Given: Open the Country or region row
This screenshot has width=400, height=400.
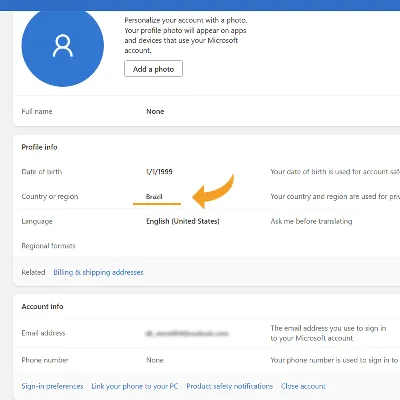Looking at the screenshot, I should click(x=207, y=196).
